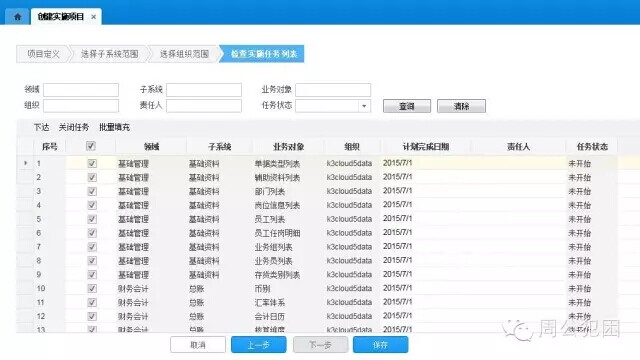
Task: Click the 责任人 column header
Action: tap(518, 147)
